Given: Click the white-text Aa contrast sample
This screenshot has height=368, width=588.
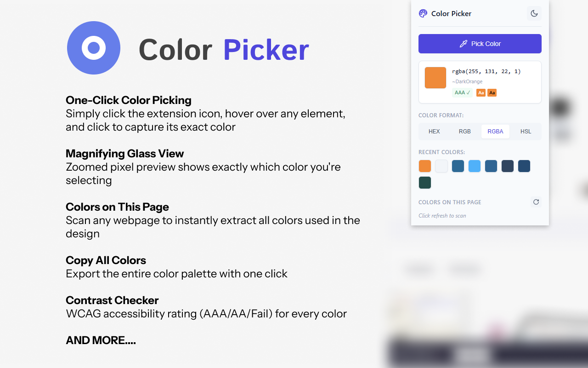Looking at the screenshot, I should point(481,92).
